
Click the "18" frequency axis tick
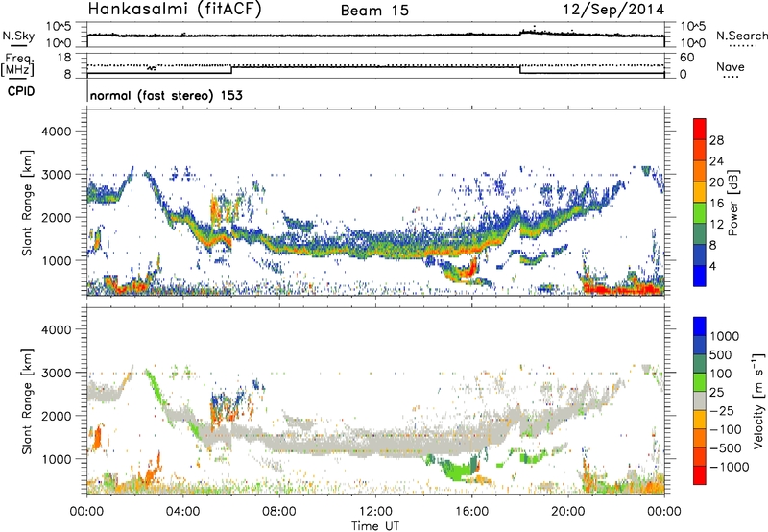click(64, 58)
